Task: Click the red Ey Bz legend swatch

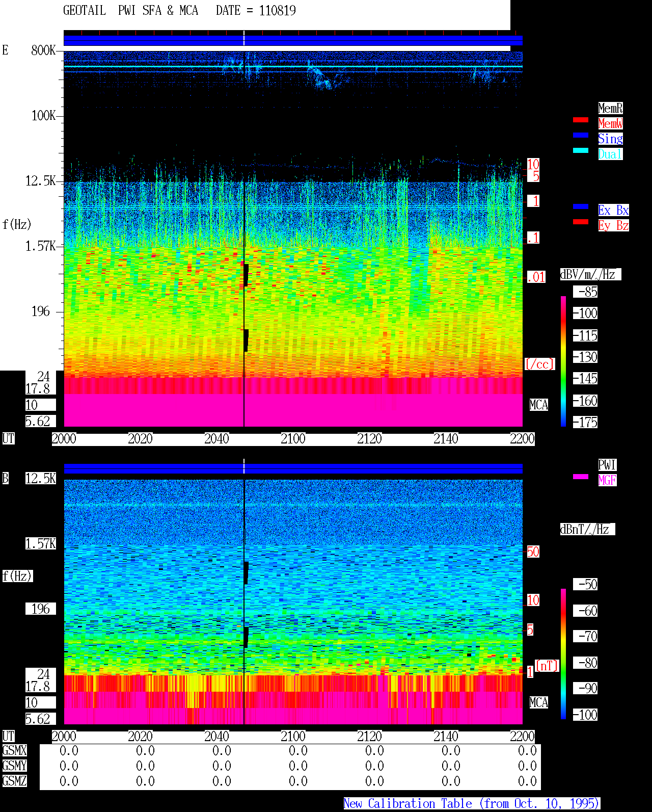Action: click(x=581, y=222)
